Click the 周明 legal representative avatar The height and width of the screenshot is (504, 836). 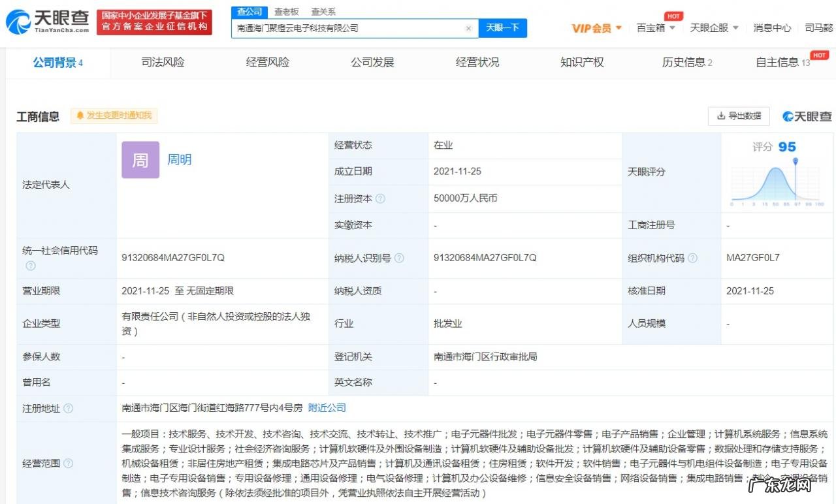140,160
